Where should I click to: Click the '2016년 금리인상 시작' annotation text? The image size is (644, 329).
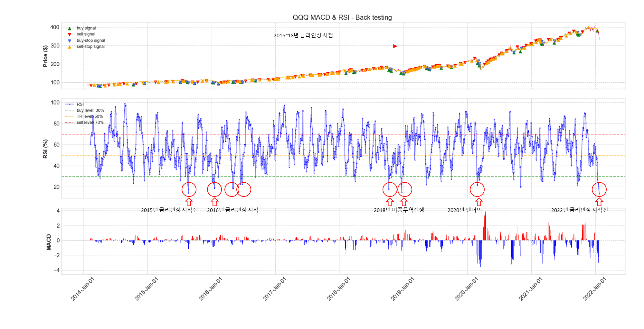[232, 210]
